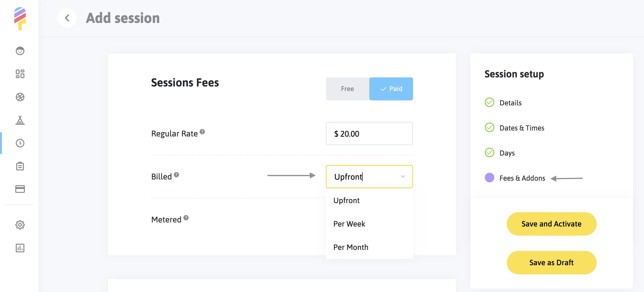Image resolution: width=644 pixels, height=292 pixels.
Task: Open the credit card payments icon
Action: pos(20,189)
